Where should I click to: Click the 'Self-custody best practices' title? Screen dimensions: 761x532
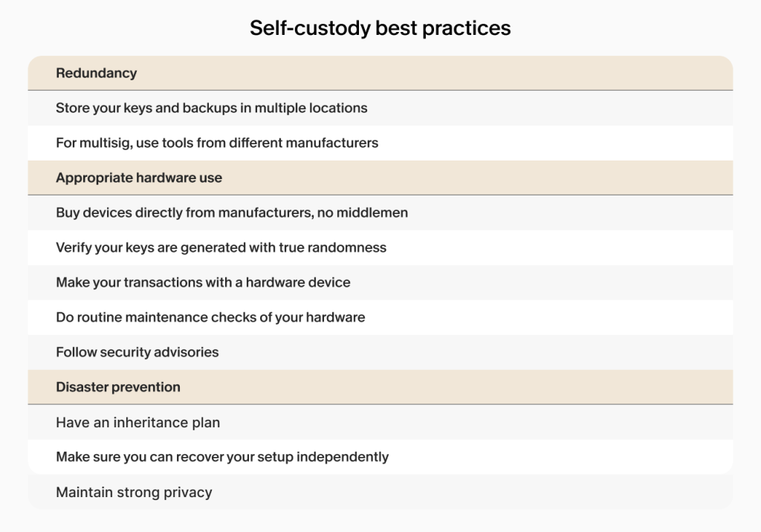point(380,28)
